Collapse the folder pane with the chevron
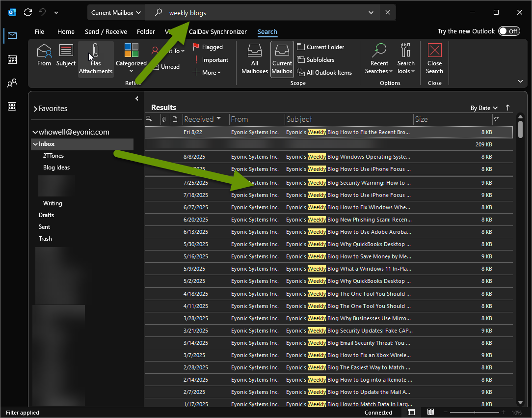This screenshot has height=418, width=532. point(137,98)
